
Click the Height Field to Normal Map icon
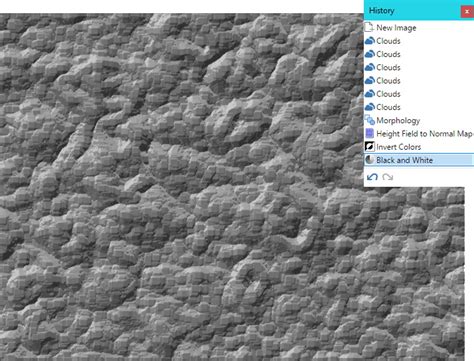(x=370, y=133)
